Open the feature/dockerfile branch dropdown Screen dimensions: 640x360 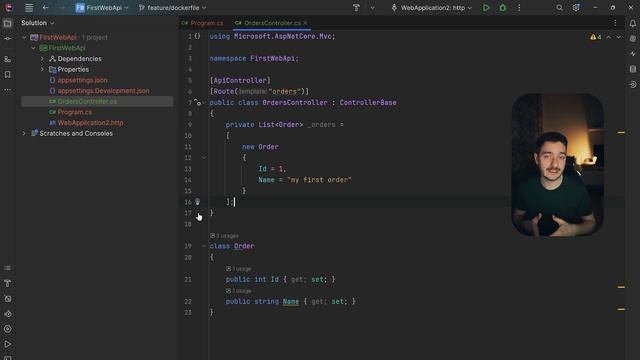(x=172, y=8)
